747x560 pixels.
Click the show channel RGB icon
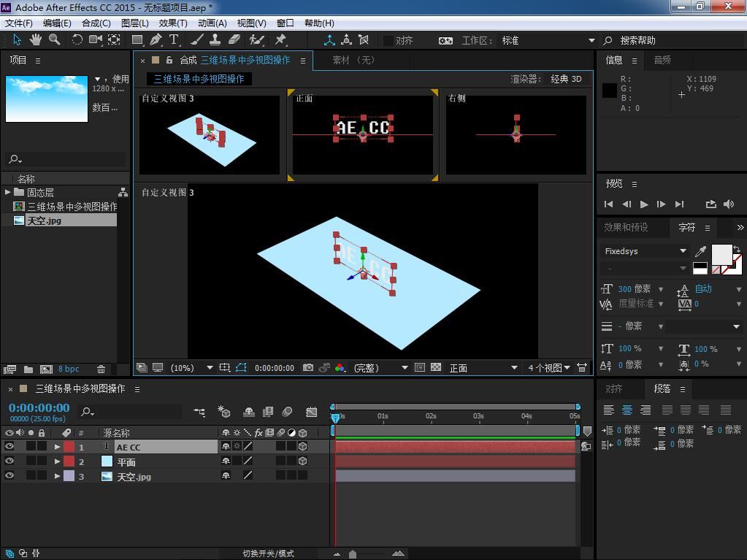coord(340,368)
